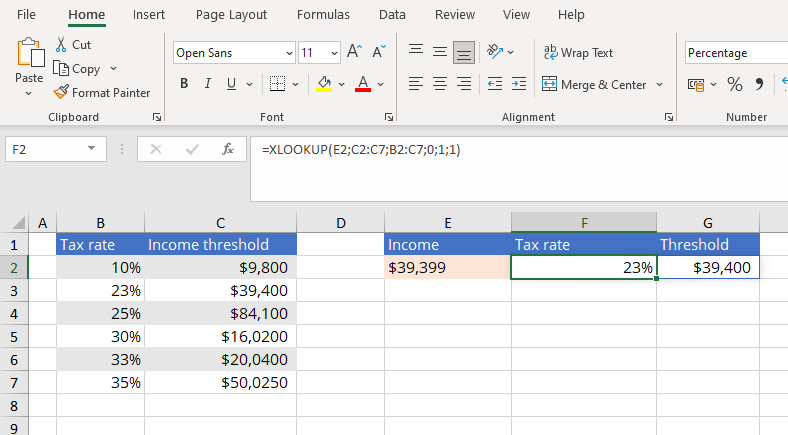This screenshot has width=788, height=435.
Task: Select column F header
Action: pos(584,223)
